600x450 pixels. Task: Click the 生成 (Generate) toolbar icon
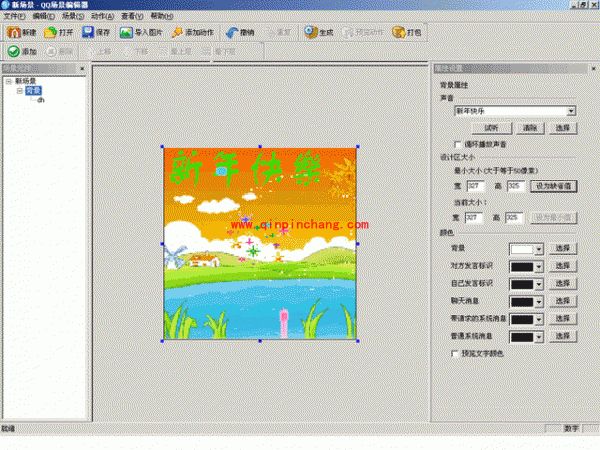[x=311, y=33]
